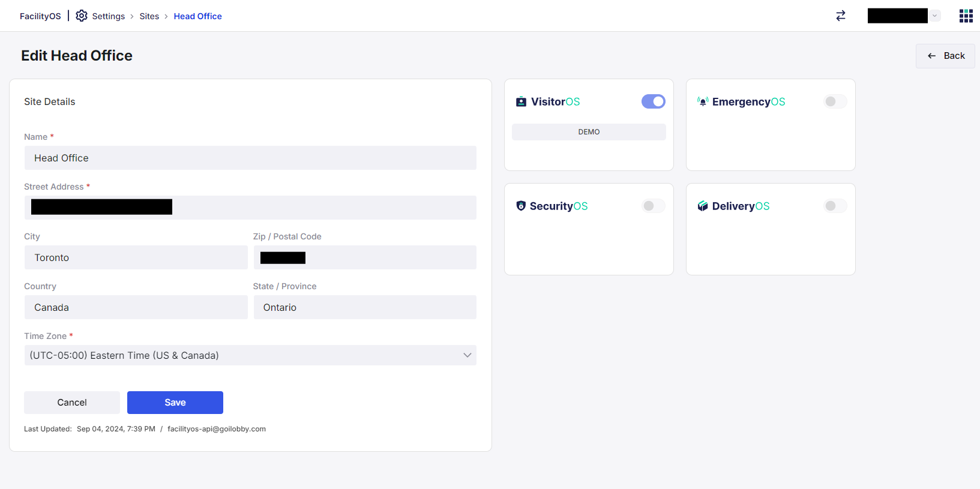
Task: Click the 'Last Updated:' label
Action: [x=48, y=429]
